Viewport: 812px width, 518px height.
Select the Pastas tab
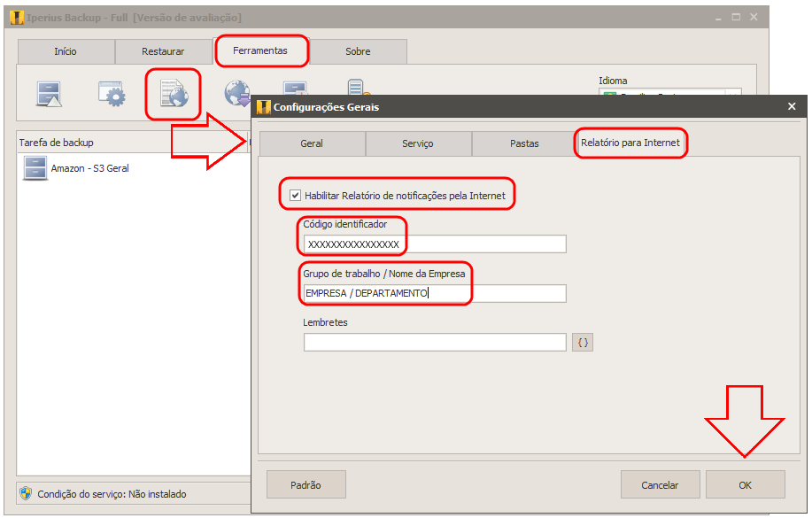click(x=524, y=143)
